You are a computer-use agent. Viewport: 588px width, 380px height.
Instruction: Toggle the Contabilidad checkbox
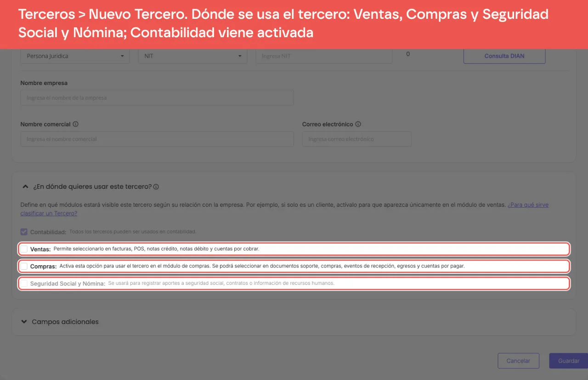pyautogui.click(x=24, y=232)
